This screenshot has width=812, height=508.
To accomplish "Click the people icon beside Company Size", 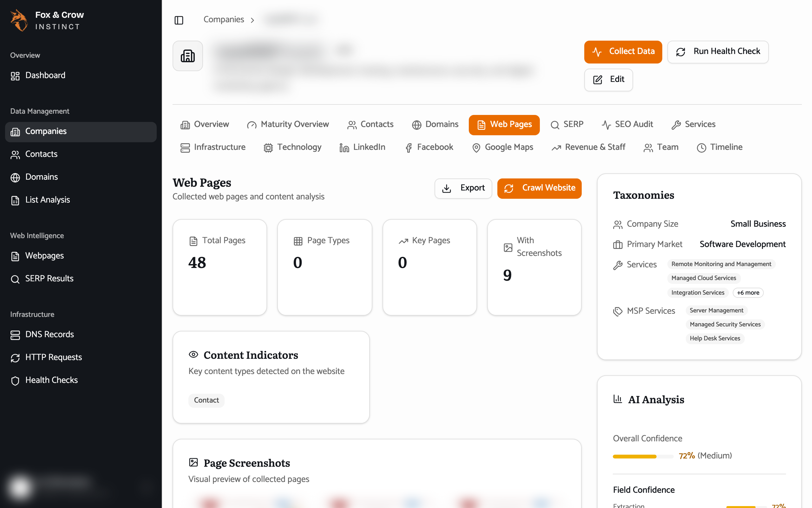I will 618,225.
